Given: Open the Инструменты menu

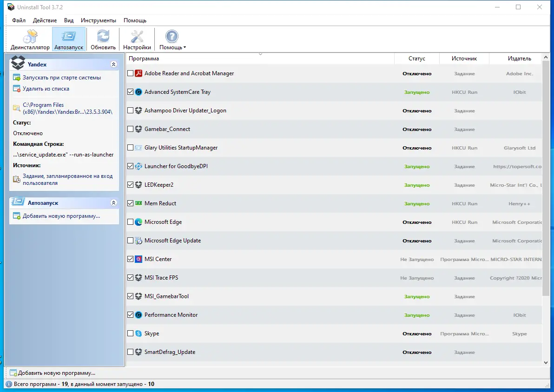Looking at the screenshot, I should [99, 20].
